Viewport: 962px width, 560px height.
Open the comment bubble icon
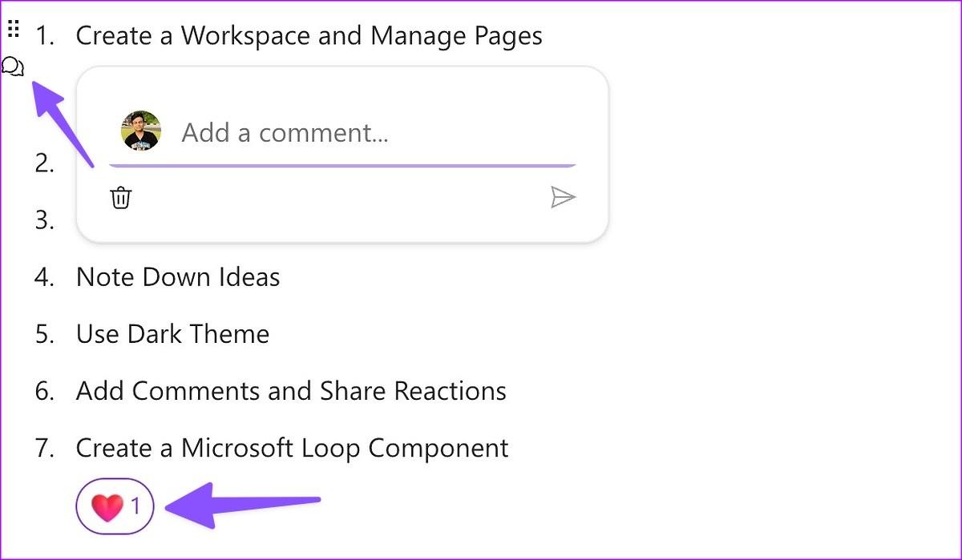coord(13,66)
